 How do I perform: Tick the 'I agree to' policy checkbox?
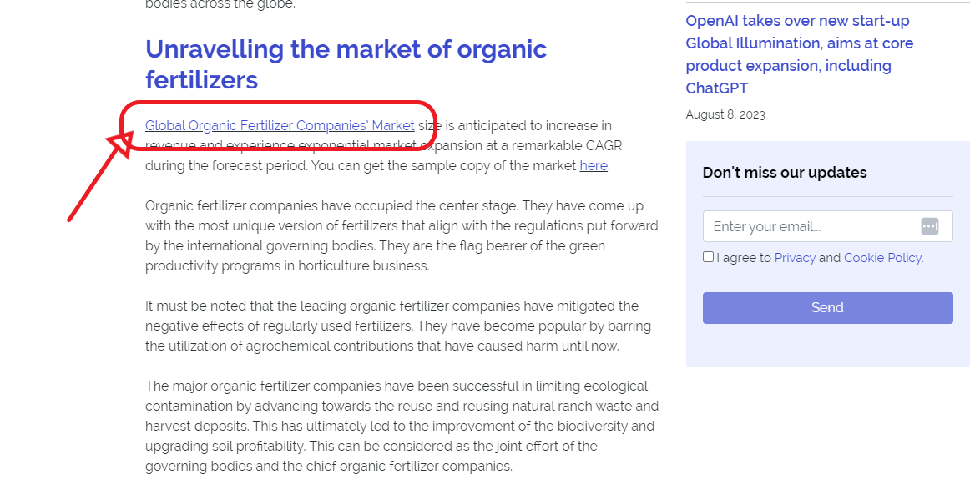708,257
